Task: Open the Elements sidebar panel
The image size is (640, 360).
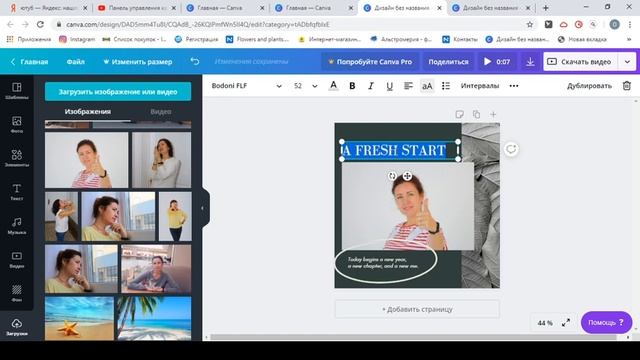Action: pyautogui.click(x=17, y=158)
